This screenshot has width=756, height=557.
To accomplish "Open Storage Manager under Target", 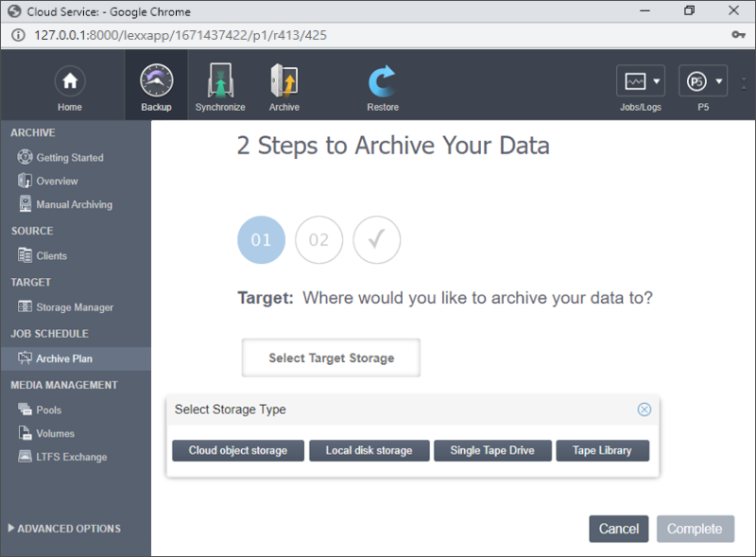I will point(75,307).
